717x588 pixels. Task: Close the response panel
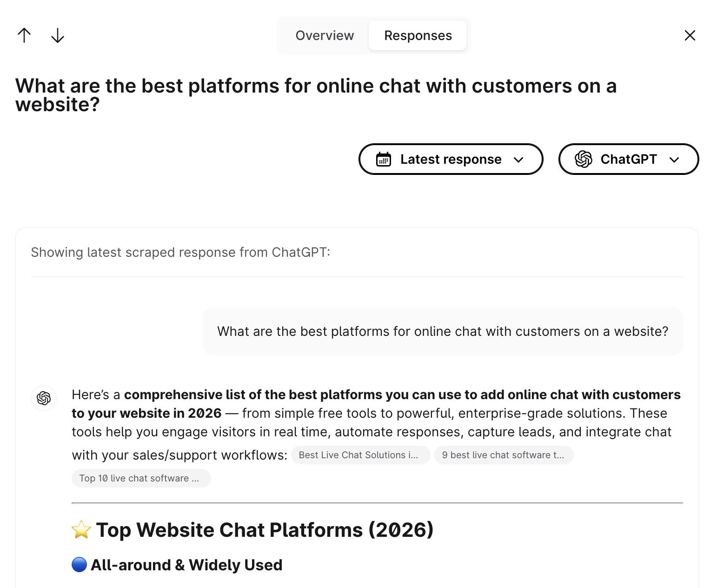point(690,35)
